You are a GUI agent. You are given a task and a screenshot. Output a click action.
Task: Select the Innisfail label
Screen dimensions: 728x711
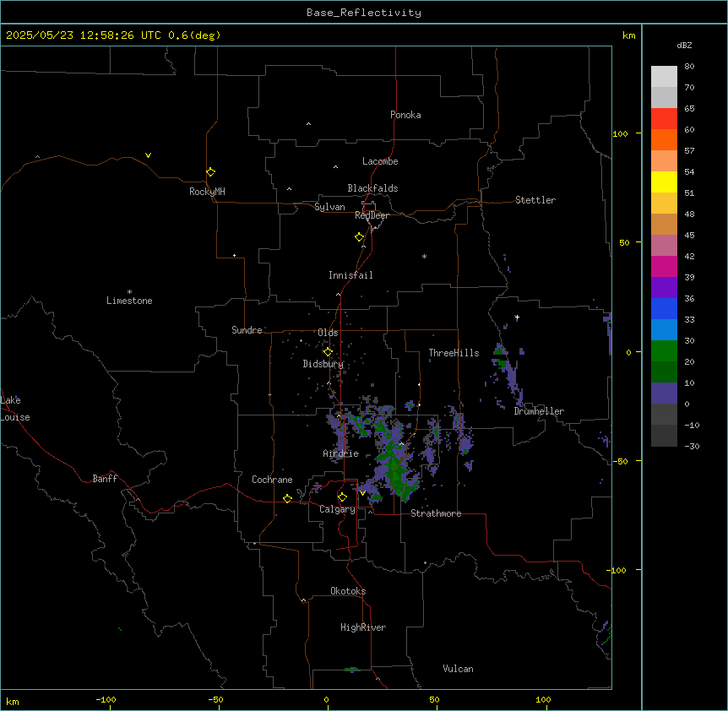(x=350, y=275)
